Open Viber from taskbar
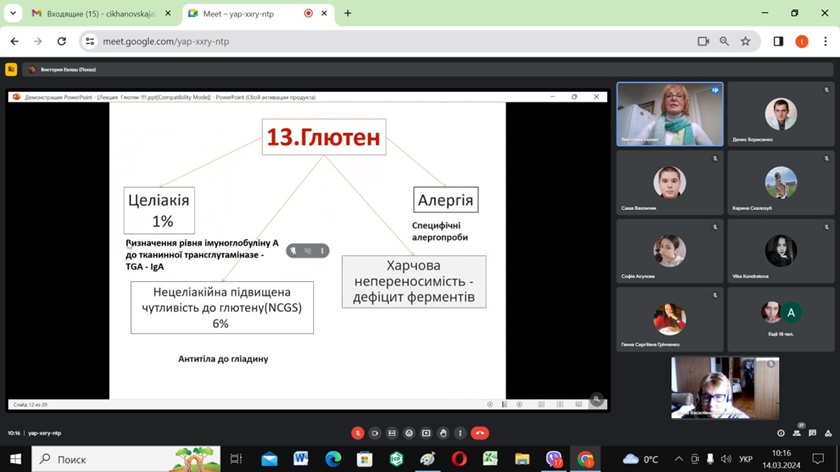Viewport: 840px width, 472px height. [x=554, y=459]
